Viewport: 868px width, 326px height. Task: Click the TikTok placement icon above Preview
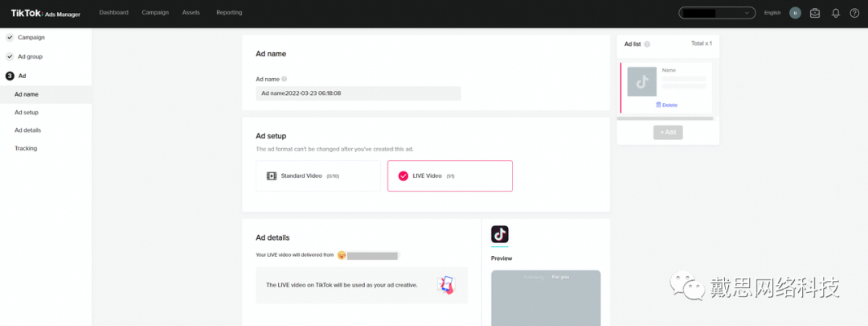[500, 234]
